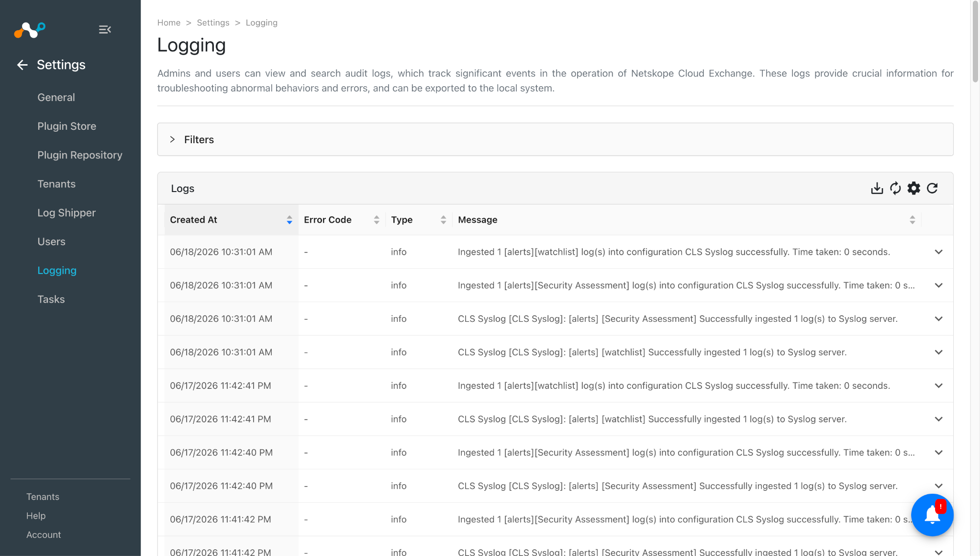Expand CLS Syslog Security Assessment 11:42:40 PM row

(x=938, y=486)
